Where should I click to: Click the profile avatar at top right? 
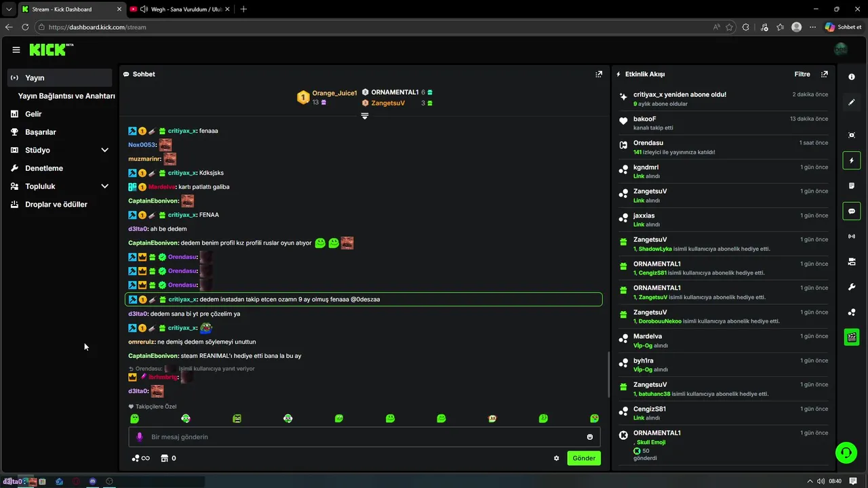841,49
